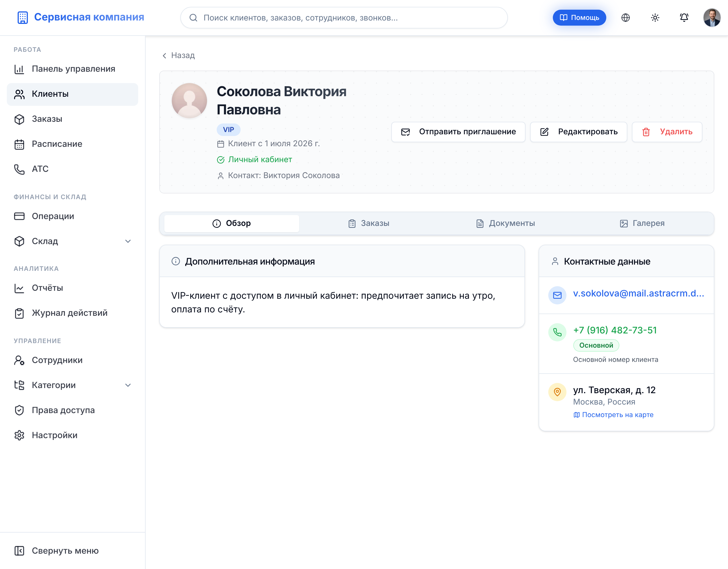The image size is (728, 569).
Task: Switch to the Обзор tab
Action: [x=232, y=223]
